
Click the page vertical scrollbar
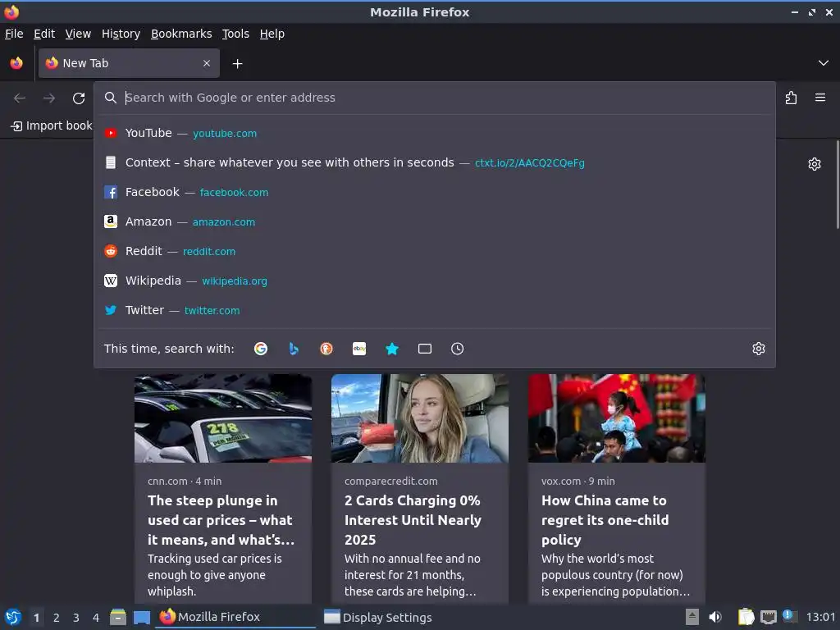837,185
